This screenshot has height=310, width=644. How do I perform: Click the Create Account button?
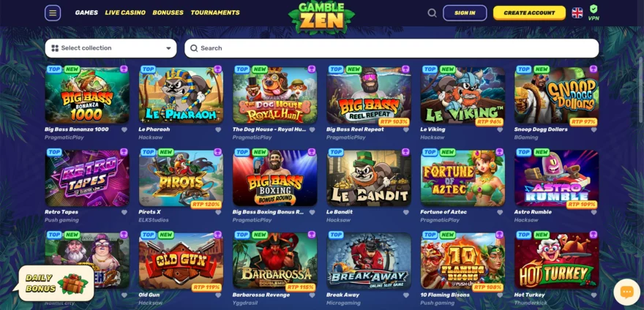(x=529, y=12)
